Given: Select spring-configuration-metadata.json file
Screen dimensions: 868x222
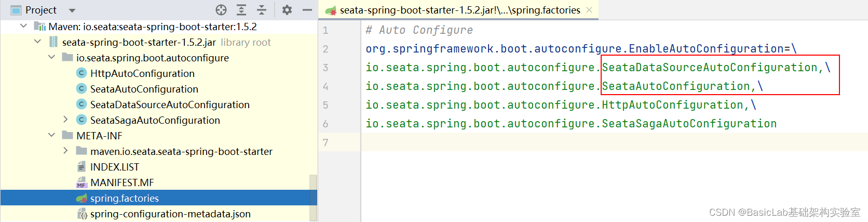Looking at the screenshot, I should (x=170, y=214).
